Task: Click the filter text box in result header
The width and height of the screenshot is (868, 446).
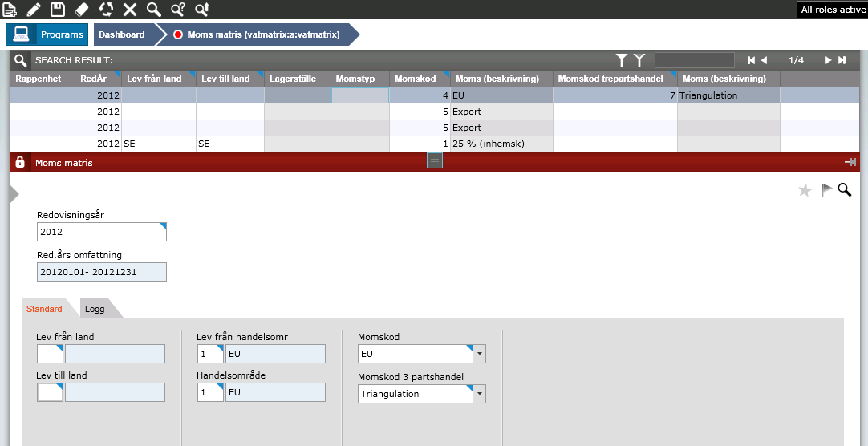Action: 694,60
